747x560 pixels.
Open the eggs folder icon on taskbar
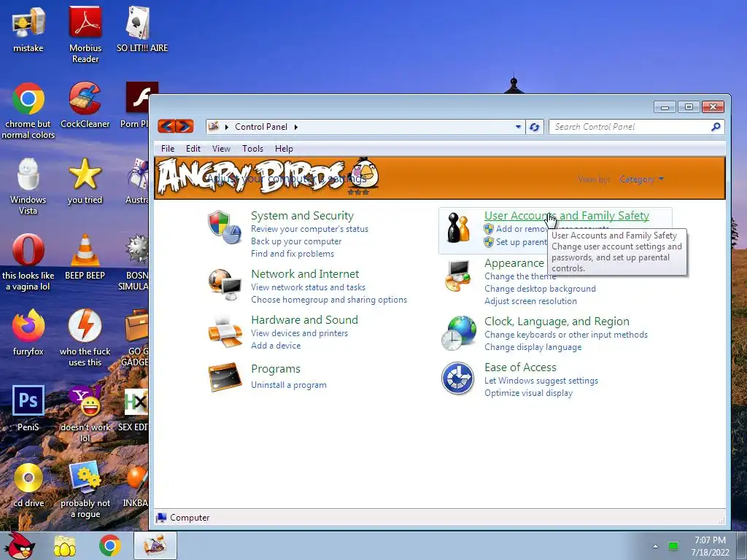[64, 546]
